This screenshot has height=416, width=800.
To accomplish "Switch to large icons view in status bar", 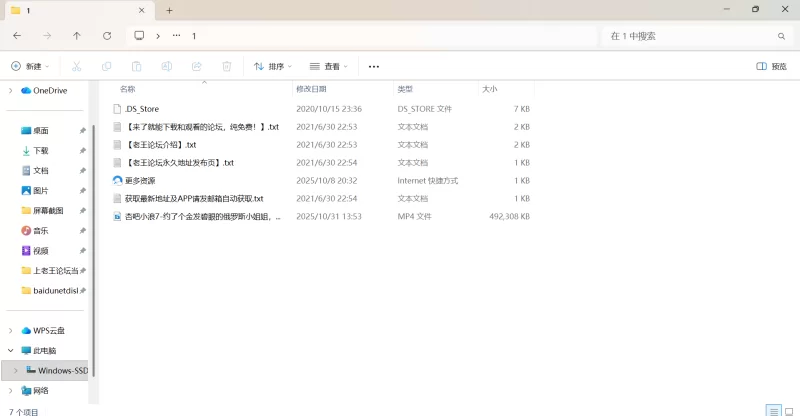I will [x=788, y=410].
